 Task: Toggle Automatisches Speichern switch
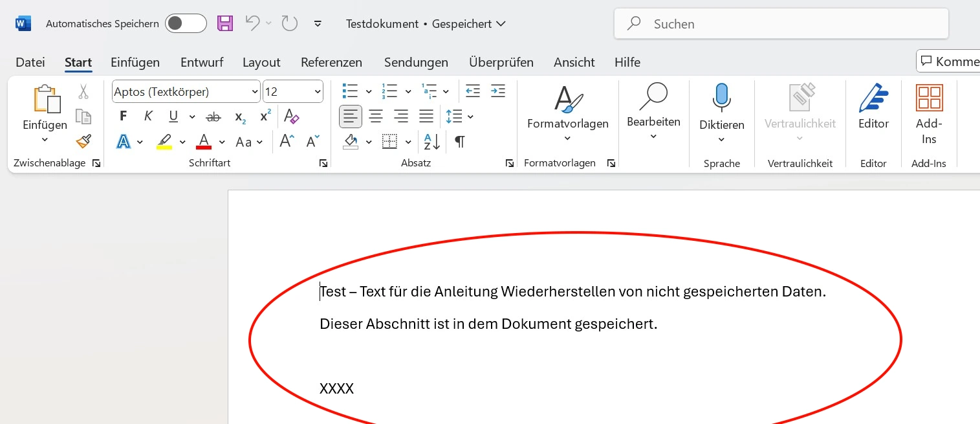(186, 24)
